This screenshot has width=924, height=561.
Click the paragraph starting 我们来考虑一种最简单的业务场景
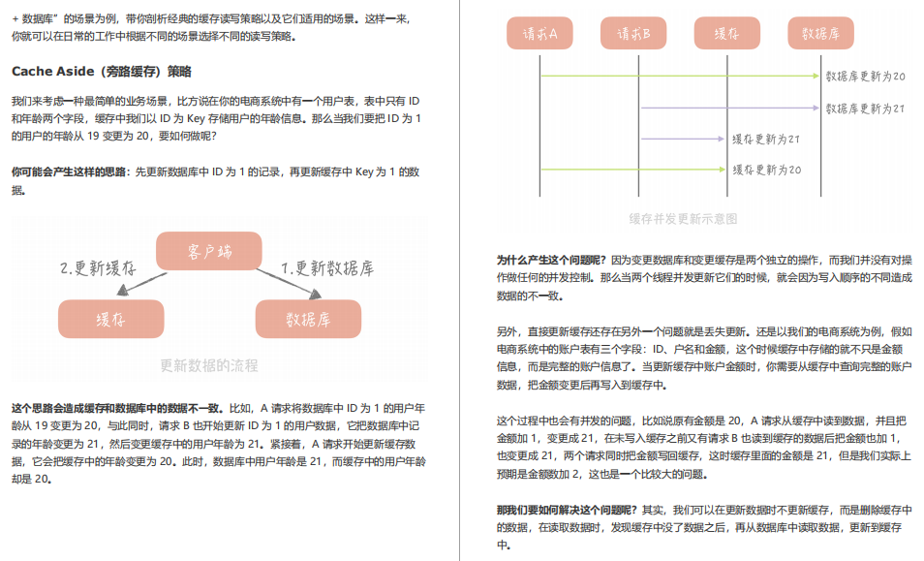pos(216,118)
